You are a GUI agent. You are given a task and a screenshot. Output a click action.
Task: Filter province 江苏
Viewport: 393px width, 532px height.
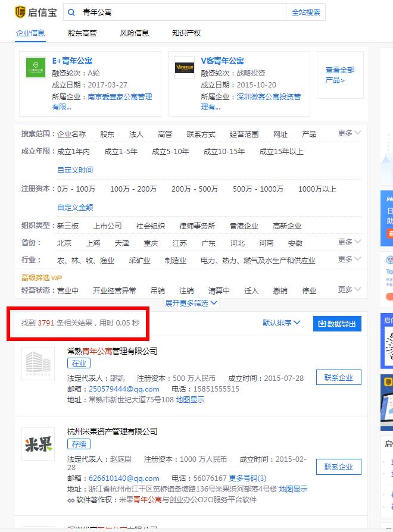[180, 243]
